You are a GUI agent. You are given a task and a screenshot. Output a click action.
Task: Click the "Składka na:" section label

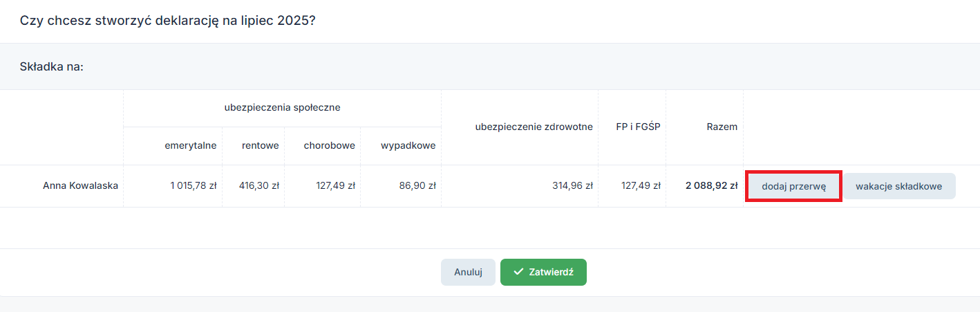(x=52, y=67)
